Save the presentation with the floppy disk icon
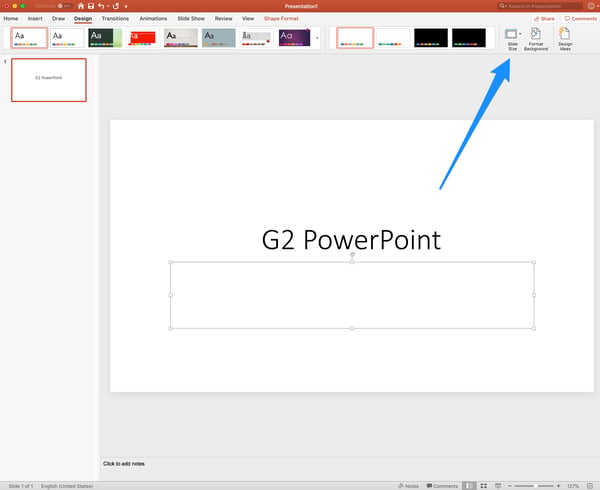 pyautogui.click(x=91, y=6)
